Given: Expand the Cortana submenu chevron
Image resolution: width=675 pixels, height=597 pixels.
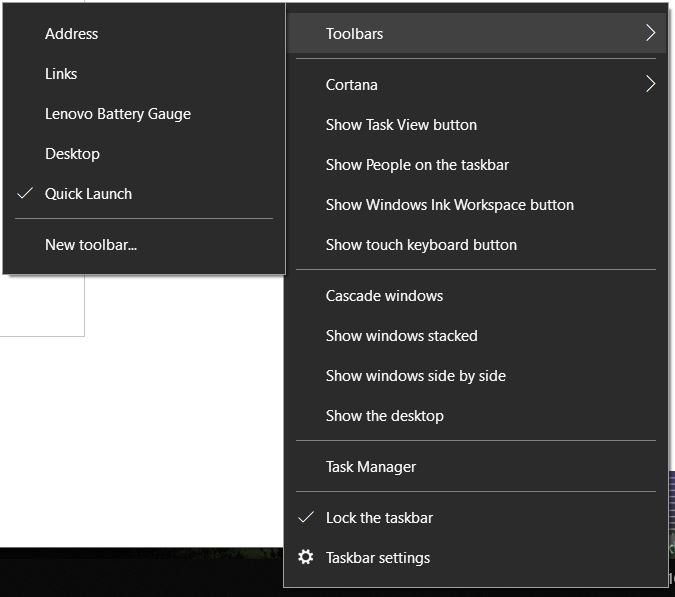Looking at the screenshot, I should point(650,84).
